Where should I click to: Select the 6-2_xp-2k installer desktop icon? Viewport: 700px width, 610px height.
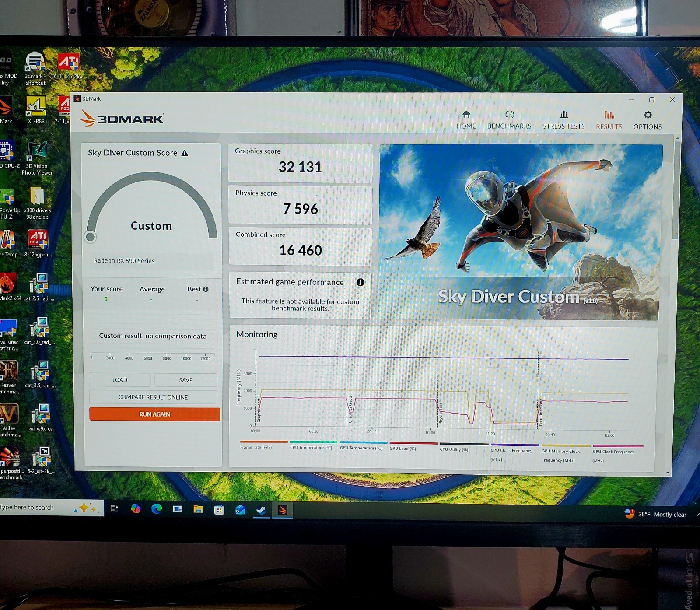click(41, 460)
